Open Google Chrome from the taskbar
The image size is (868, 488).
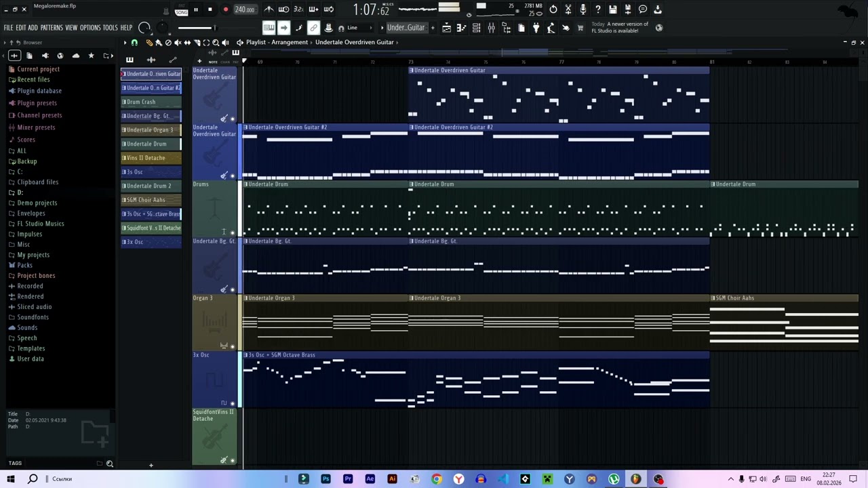(437, 479)
